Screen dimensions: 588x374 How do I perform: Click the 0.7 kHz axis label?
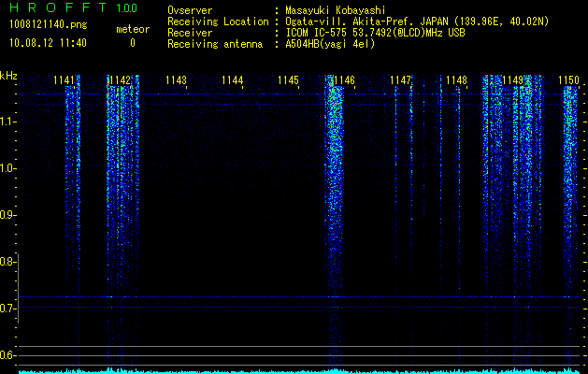[7, 309]
